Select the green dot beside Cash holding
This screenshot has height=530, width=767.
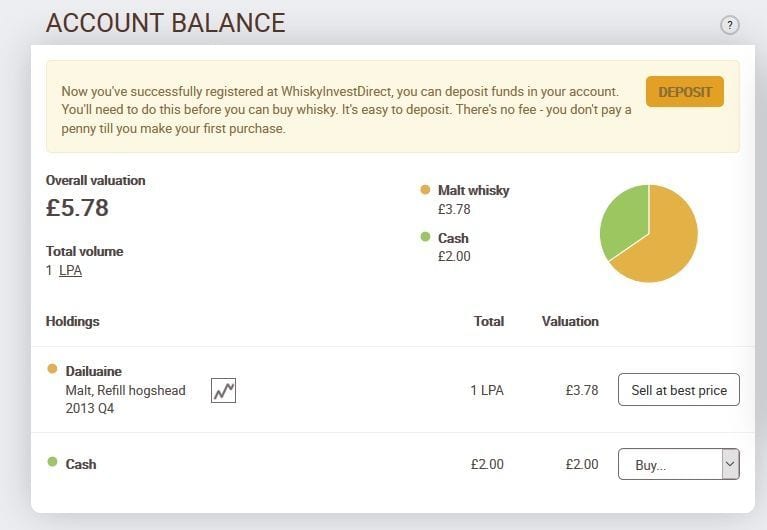(x=52, y=461)
